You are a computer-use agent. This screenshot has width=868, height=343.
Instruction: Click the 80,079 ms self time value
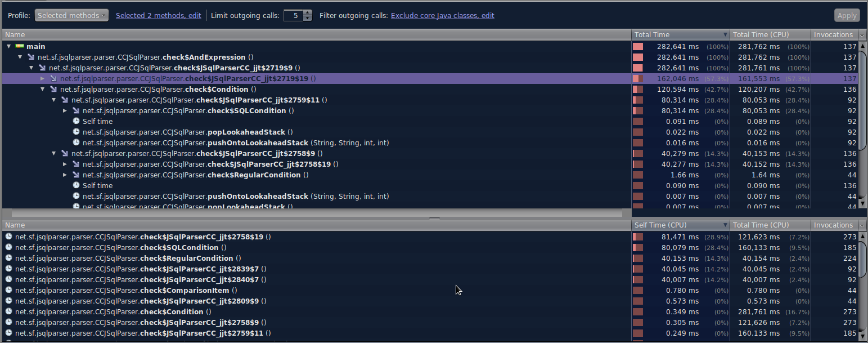[x=680, y=248]
